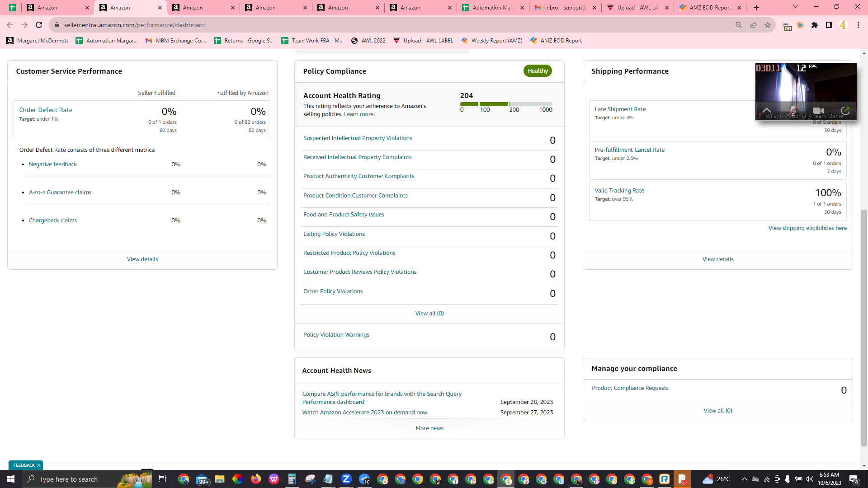This screenshot has width=868, height=488.
Task: Toggle the camera icon in the video overlay
Action: coord(818,111)
